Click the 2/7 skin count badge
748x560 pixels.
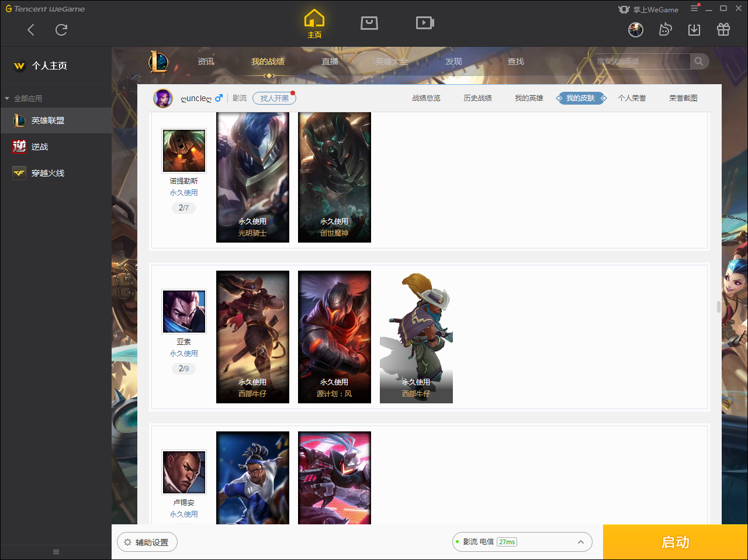point(183,208)
